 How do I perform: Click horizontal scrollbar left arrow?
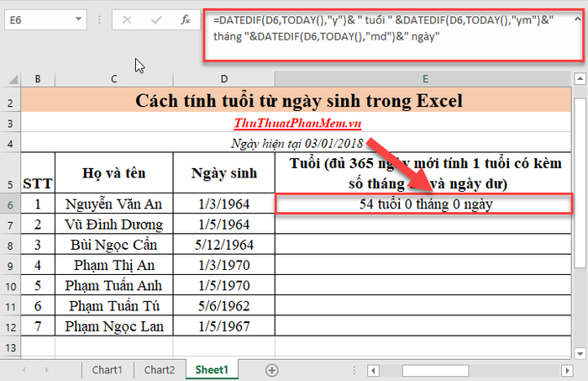(x=373, y=371)
